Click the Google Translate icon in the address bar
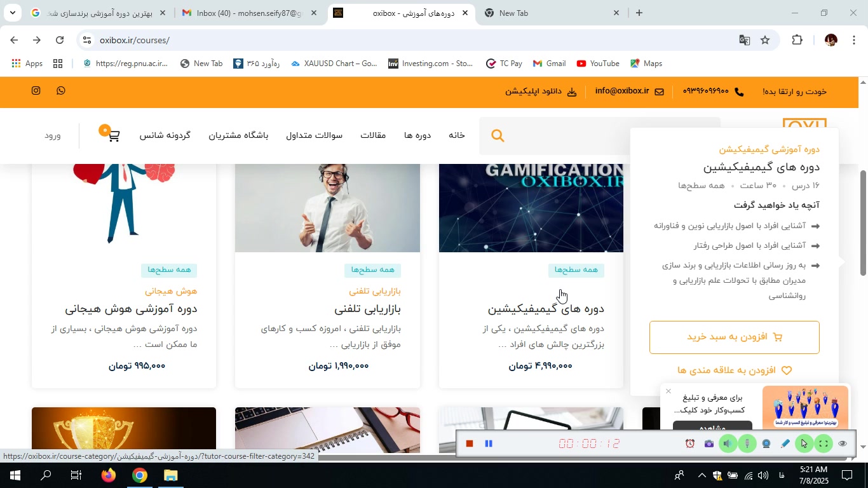This screenshot has width=868, height=488. (x=744, y=40)
